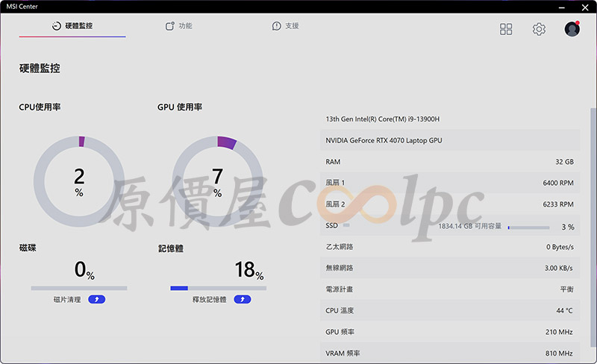Run 釋放記憶體 free memory button
597x364 pixels.
coord(242,300)
